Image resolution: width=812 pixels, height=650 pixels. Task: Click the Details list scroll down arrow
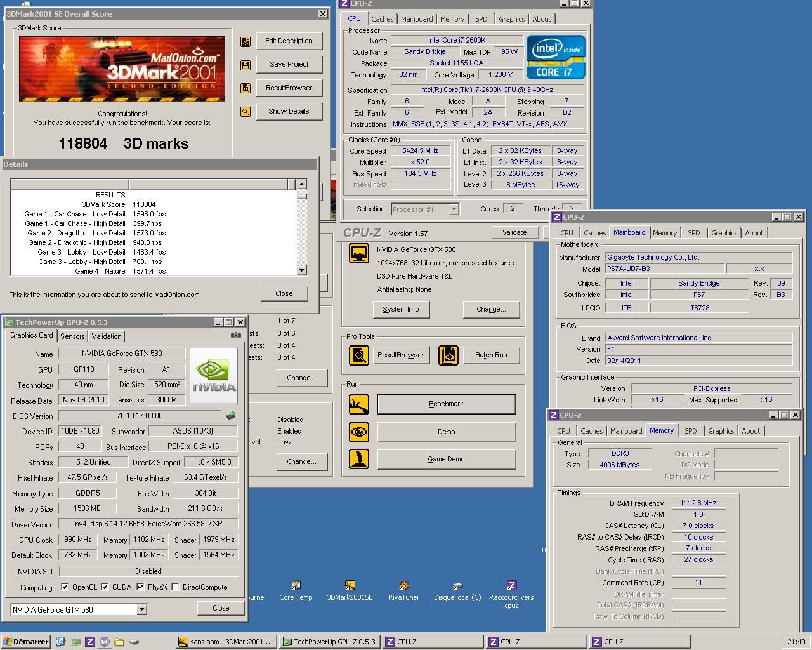[x=302, y=271]
